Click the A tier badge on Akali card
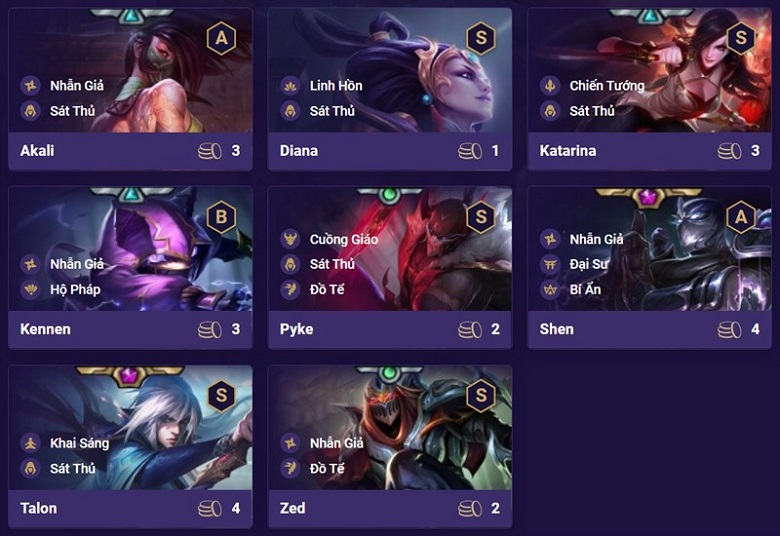 tap(221, 38)
